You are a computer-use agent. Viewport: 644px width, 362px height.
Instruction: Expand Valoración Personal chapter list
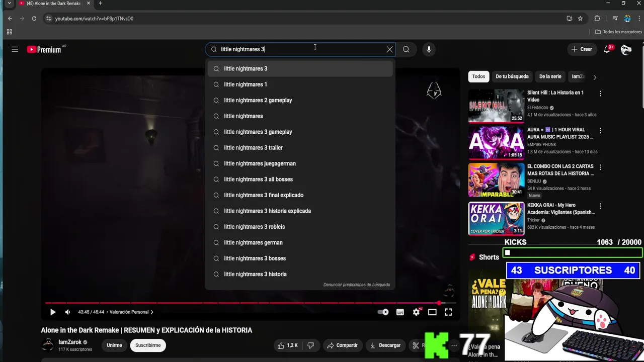coord(131,312)
